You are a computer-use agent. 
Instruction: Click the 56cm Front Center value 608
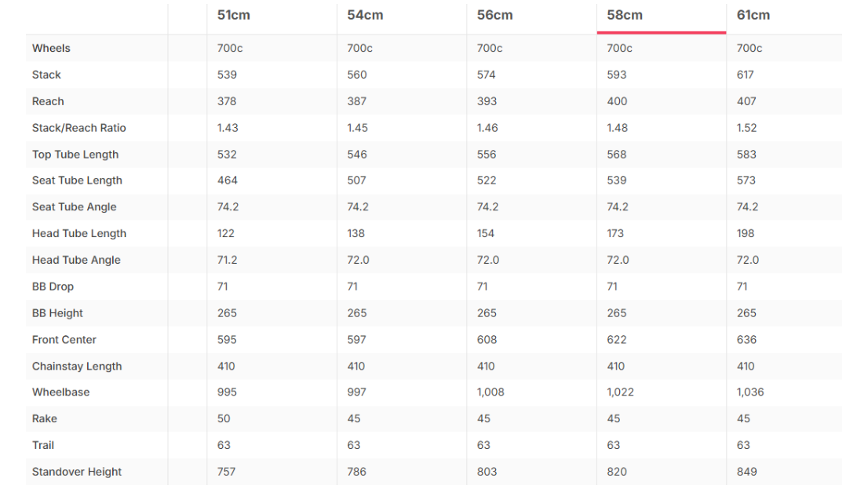click(487, 340)
